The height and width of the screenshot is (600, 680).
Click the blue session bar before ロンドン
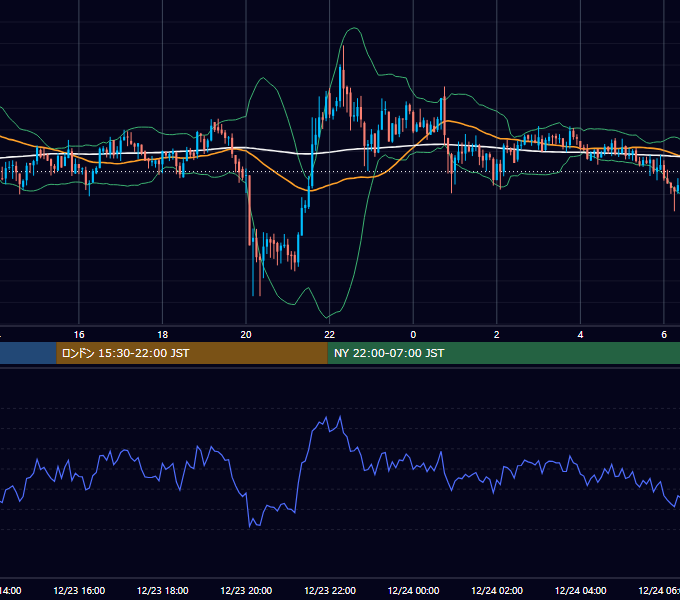click(x=28, y=353)
